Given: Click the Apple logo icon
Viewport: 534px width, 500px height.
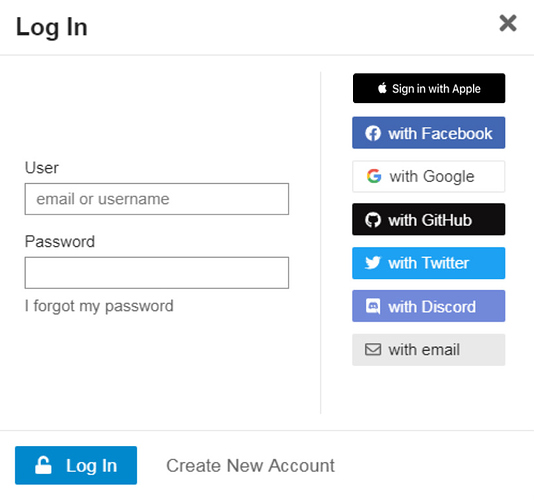Looking at the screenshot, I should pyautogui.click(x=382, y=88).
